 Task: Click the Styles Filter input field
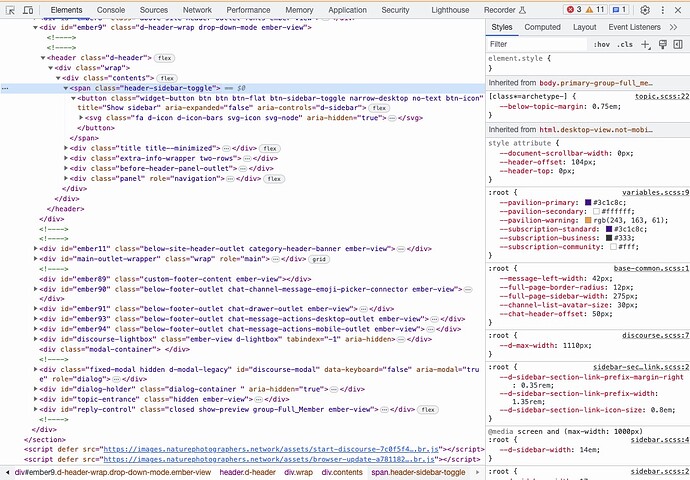(x=537, y=44)
